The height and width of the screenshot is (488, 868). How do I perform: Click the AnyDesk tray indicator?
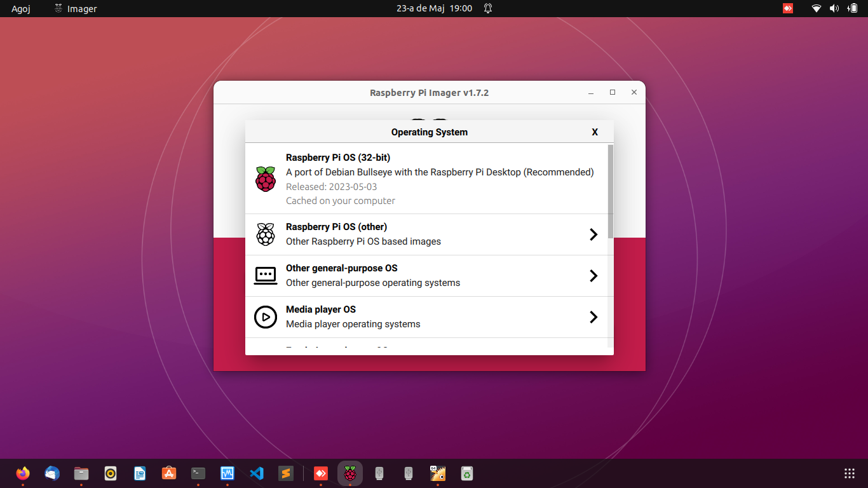788,8
